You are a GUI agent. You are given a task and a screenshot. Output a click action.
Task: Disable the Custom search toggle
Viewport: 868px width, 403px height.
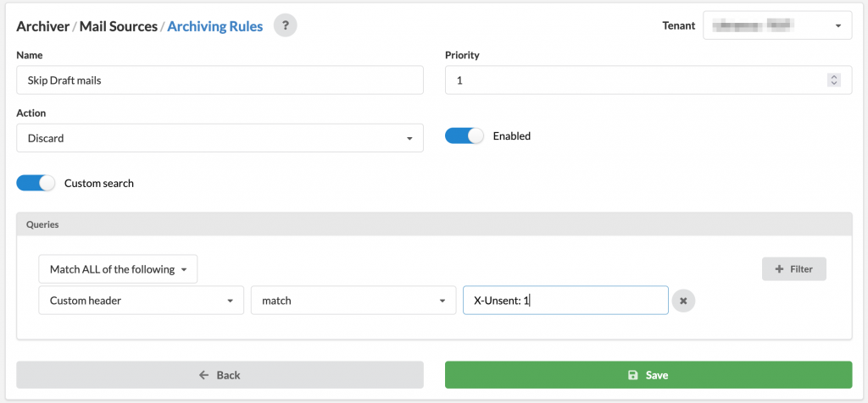(x=36, y=183)
